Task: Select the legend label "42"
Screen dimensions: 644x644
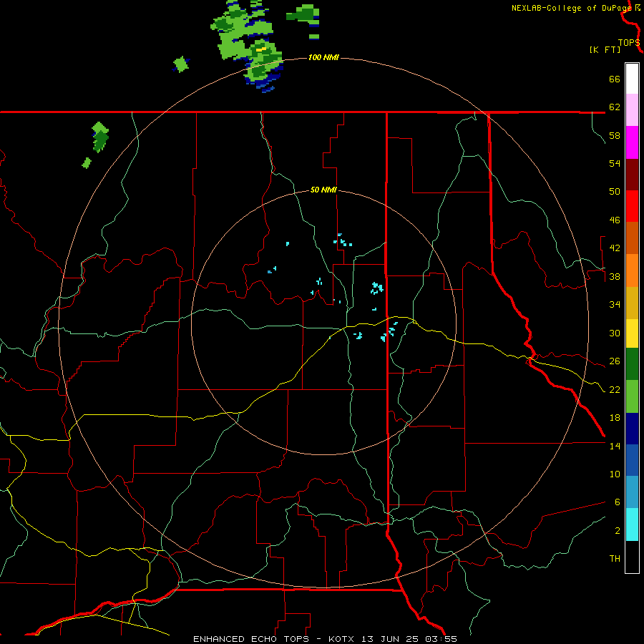Action: click(615, 248)
